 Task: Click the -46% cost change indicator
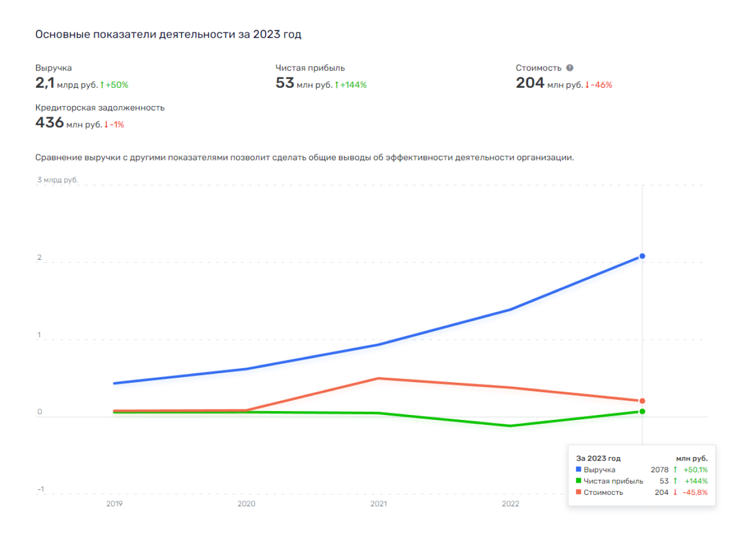pyautogui.click(x=599, y=85)
